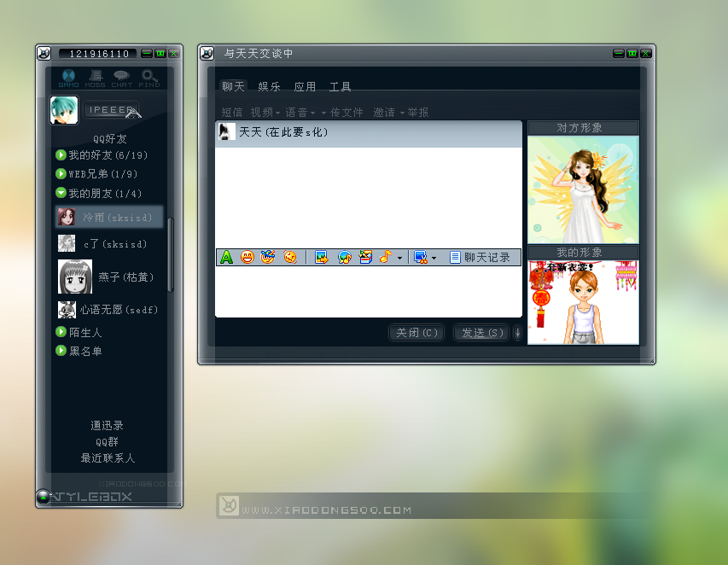Open the font settings green A icon
This screenshot has height=565, width=728.
[226, 257]
